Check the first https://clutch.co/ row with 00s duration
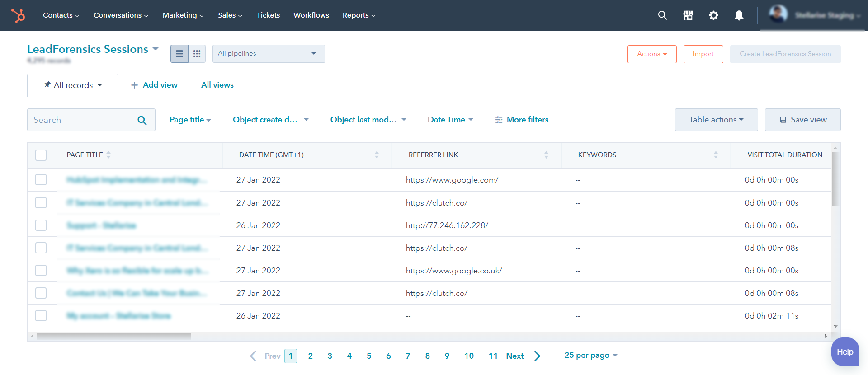The height and width of the screenshot is (375, 868). (x=41, y=202)
